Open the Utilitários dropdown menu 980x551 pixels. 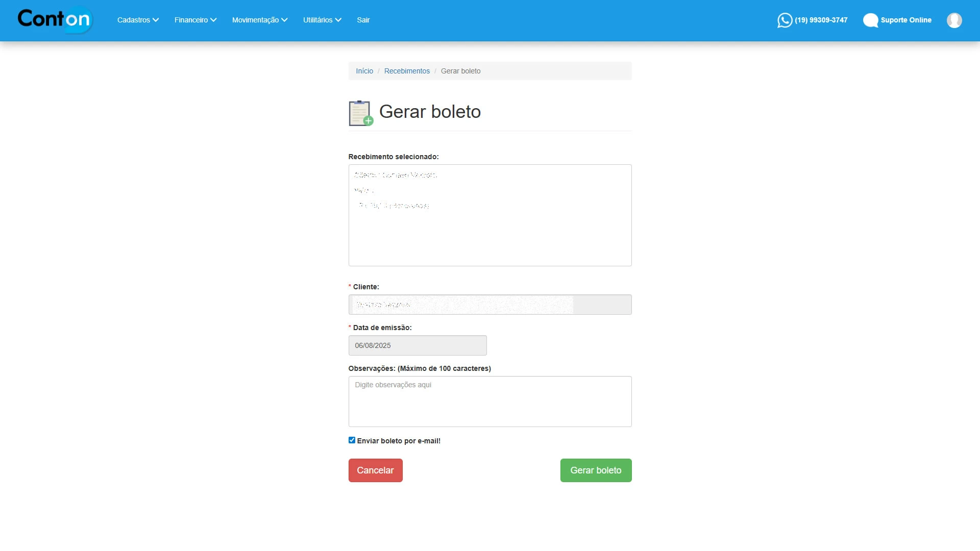click(322, 20)
